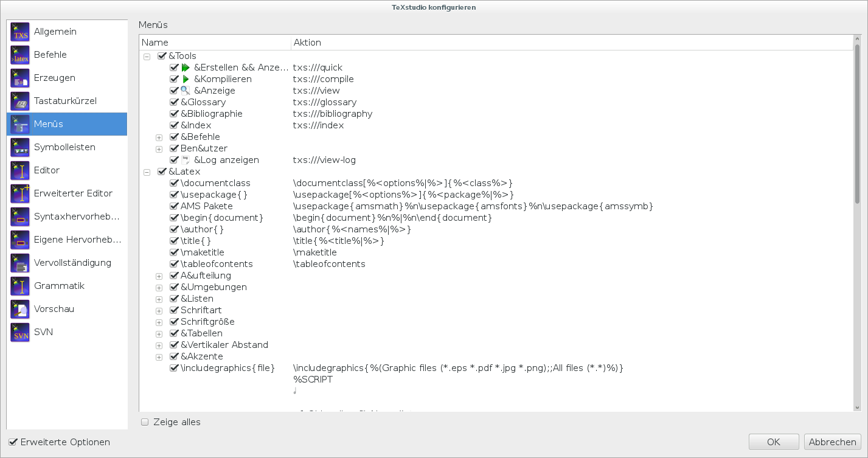Expand the &Tabellen submenu
This screenshot has height=458, width=868.
tap(159, 334)
